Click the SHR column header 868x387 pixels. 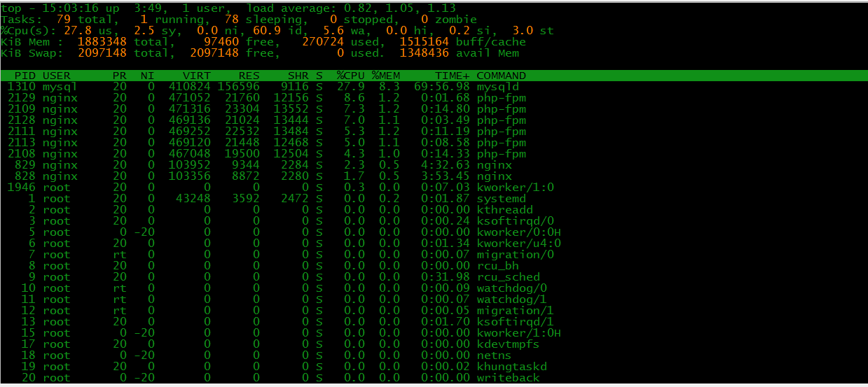point(298,76)
